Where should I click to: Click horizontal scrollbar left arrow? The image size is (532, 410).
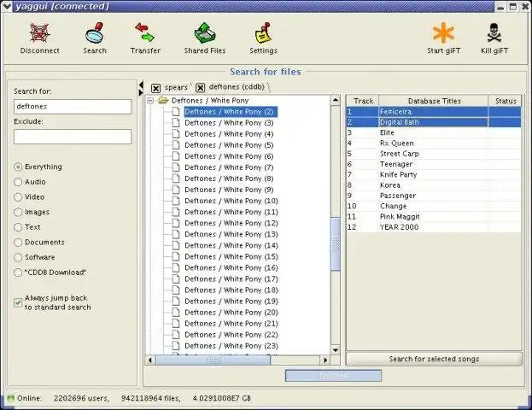[x=150, y=360]
